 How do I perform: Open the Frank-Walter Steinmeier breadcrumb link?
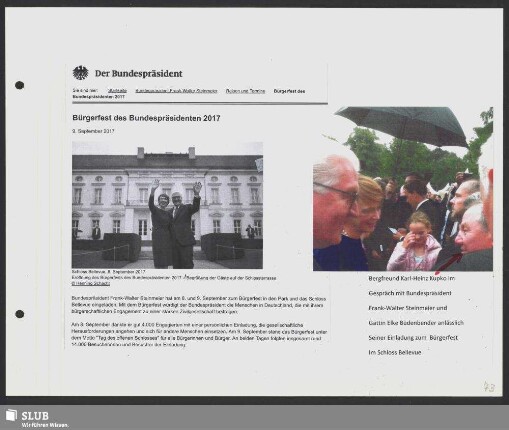176,91
